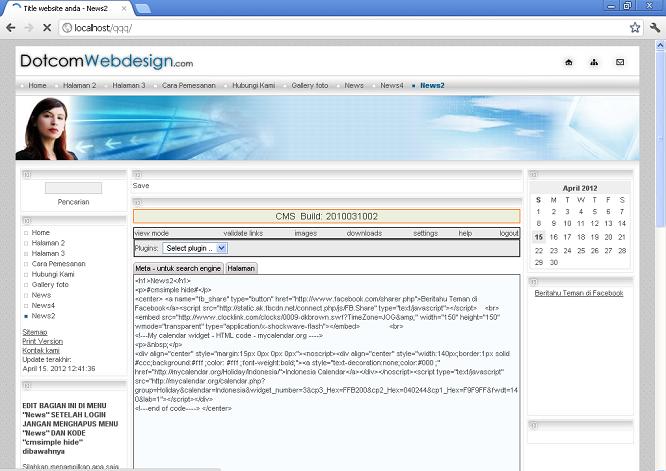Open the Sitemap link
The image size is (666, 471).
35,332
